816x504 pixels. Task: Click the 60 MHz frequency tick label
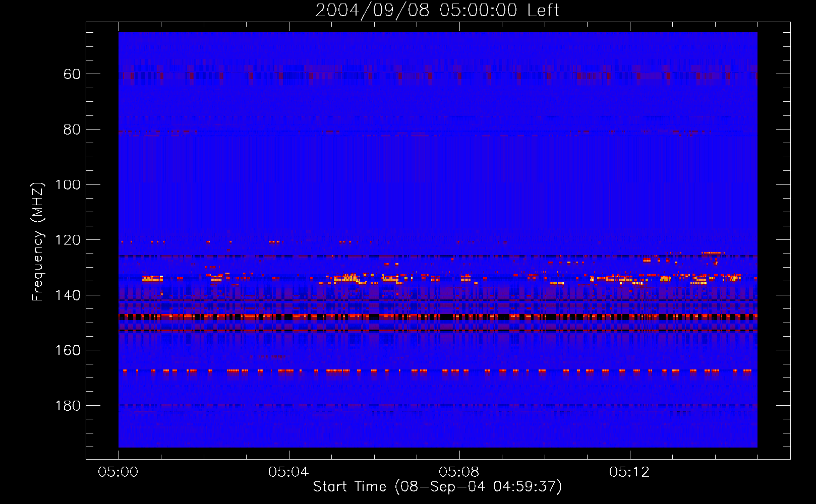pyautogui.click(x=72, y=74)
